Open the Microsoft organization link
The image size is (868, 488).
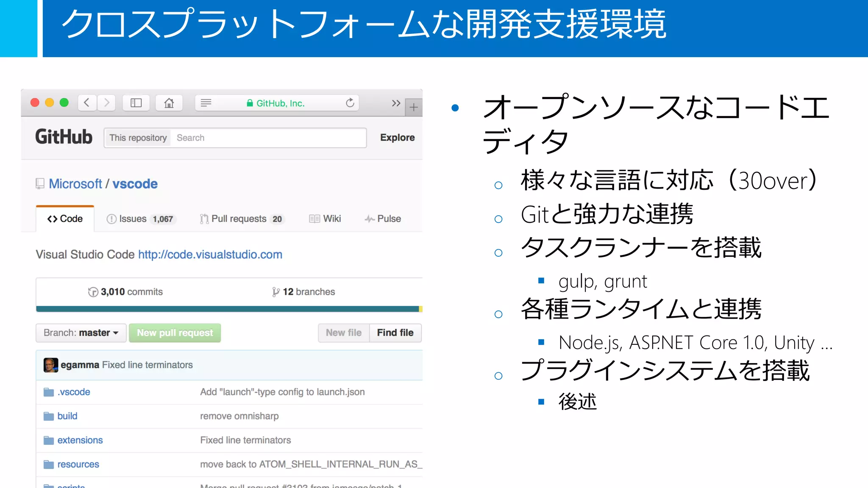pyautogui.click(x=75, y=184)
